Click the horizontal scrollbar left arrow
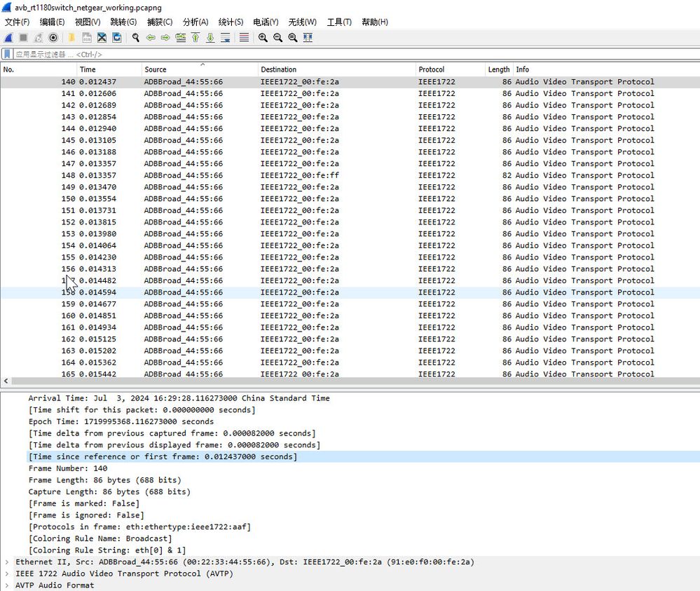This screenshot has height=591, width=700. [x=6, y=381]
